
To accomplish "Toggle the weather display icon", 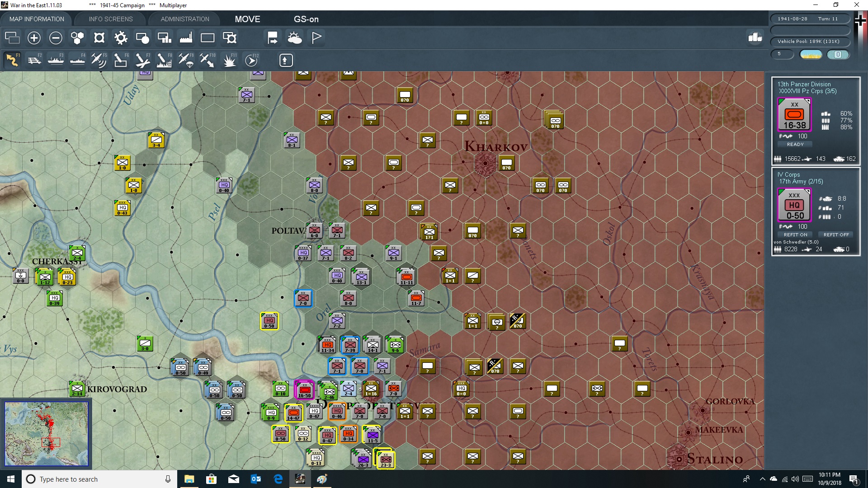I will [295, 38].
